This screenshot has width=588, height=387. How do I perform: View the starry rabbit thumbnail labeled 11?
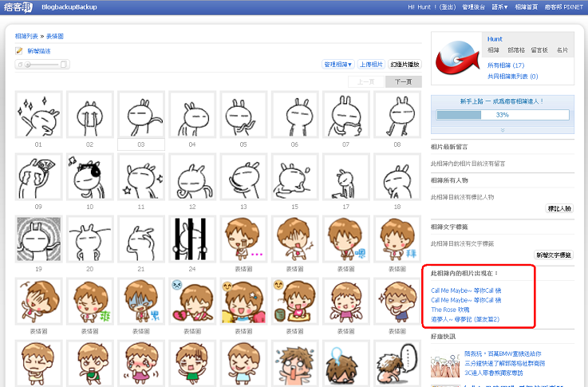tap(141, 176)
